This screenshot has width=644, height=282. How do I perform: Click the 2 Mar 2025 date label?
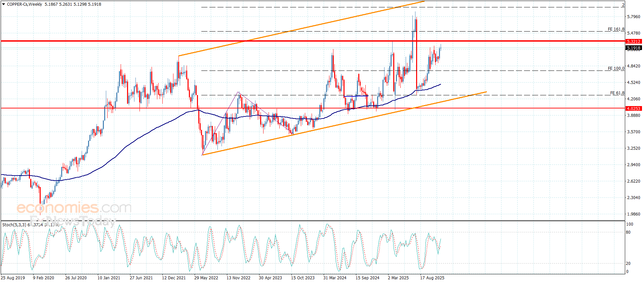point(398,278)
